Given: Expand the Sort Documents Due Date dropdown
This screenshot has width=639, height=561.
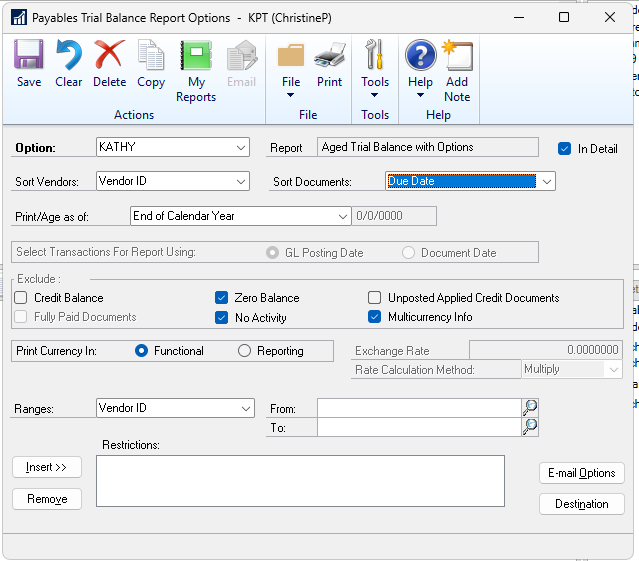Looking at the screenshot, I should tap(546, 182).
